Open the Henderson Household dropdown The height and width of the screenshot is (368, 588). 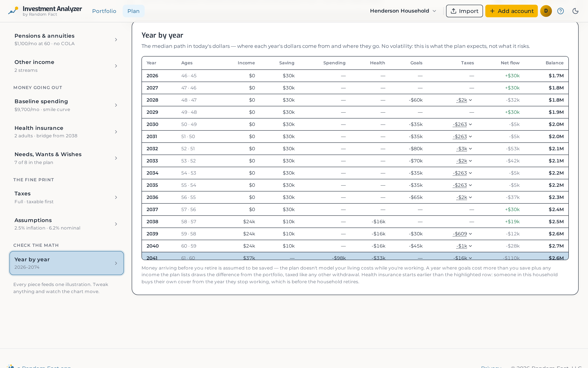(x=403, y=11)
